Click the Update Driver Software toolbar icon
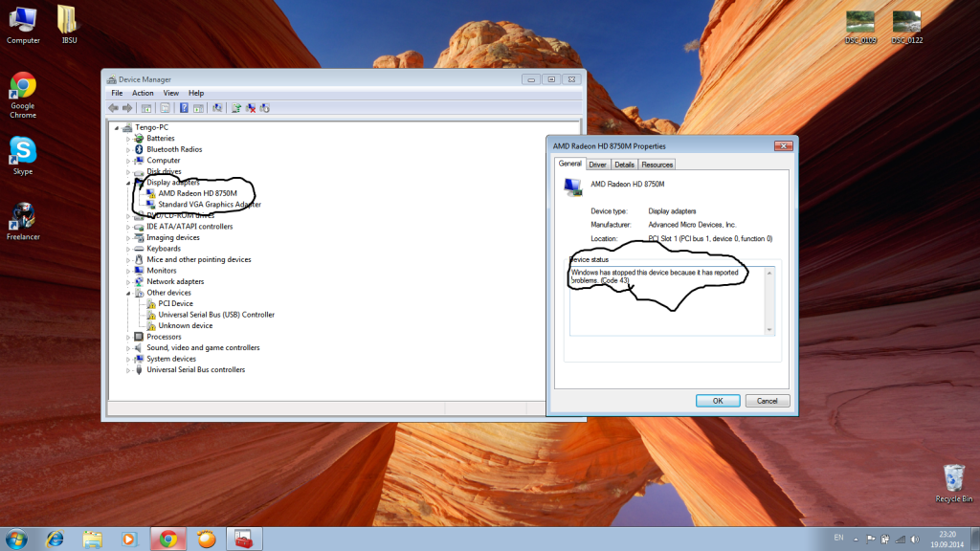This screenshot has height=551, width=980. pyautogui.click(x=236, y=108)
